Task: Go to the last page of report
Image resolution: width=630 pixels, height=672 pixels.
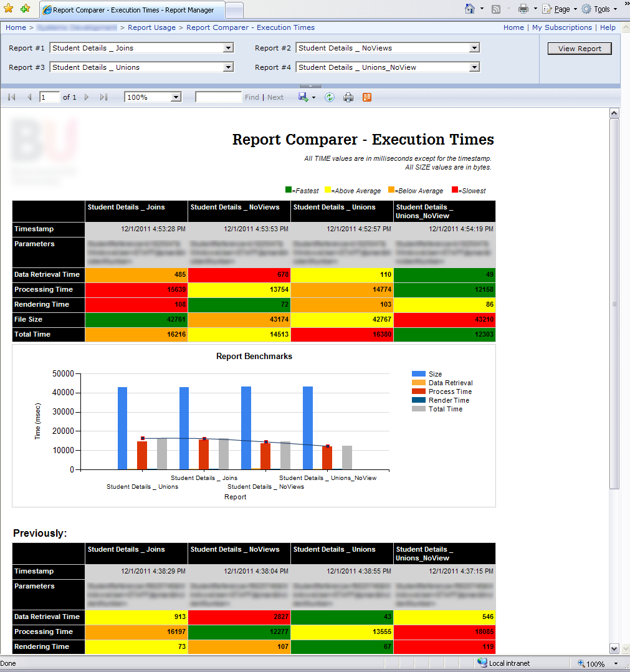Action: 103,97
